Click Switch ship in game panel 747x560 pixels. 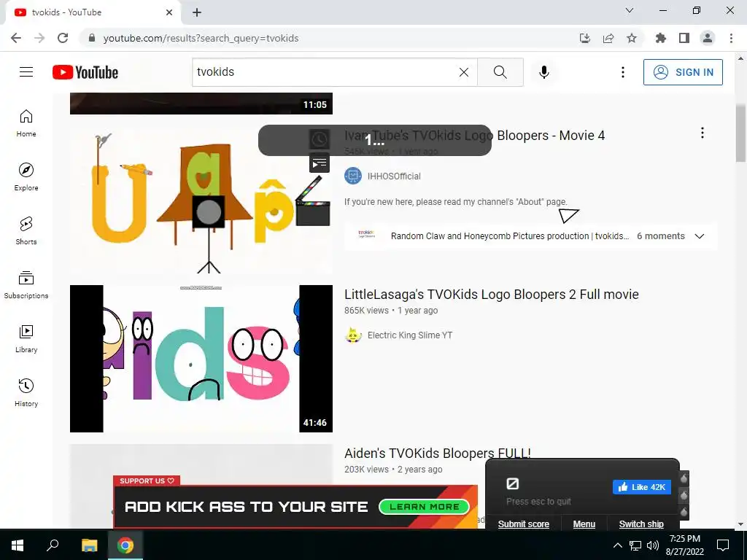point(641,524)
